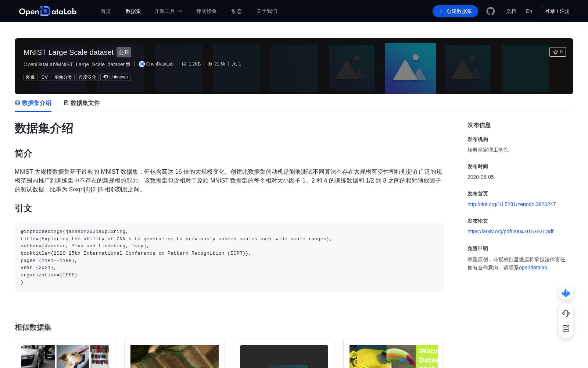Click the 引文 heading
Screen dimensions: 588x368
click(24, 208)
